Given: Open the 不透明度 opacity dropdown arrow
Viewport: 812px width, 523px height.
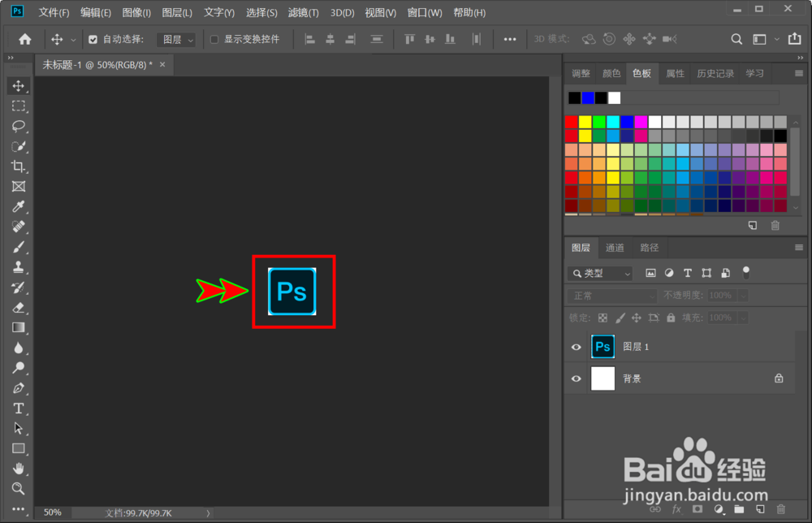Looking at the screenshot, I should tap(744, 296).
